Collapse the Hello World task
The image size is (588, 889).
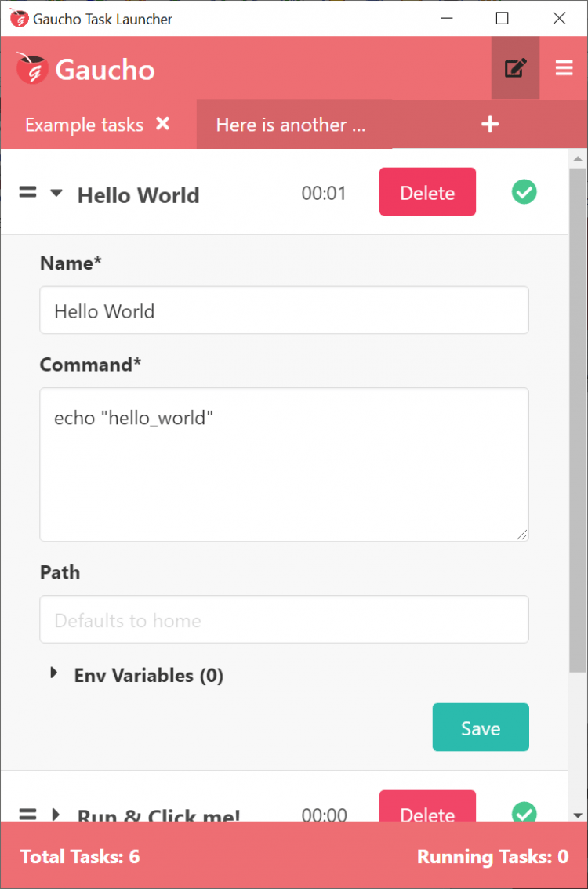(x=56, y=193)
